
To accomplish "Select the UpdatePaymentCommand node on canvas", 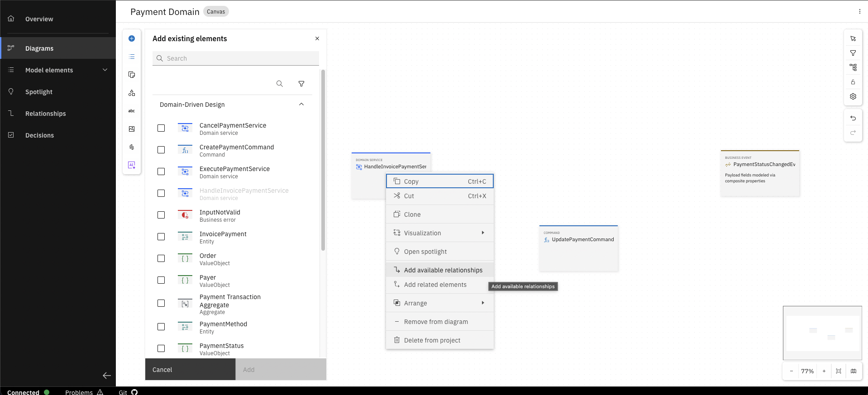I will (x=579, y=248).
